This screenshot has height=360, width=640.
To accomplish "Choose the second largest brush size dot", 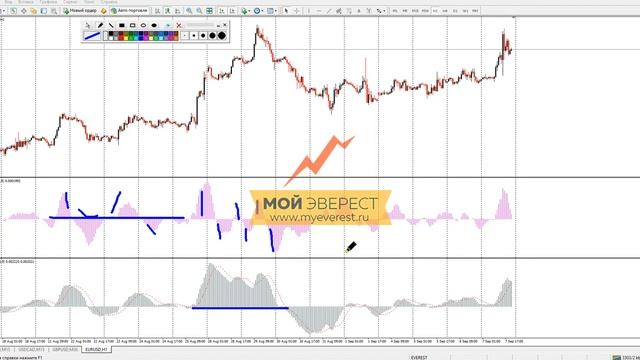I will tap(212, 36).
